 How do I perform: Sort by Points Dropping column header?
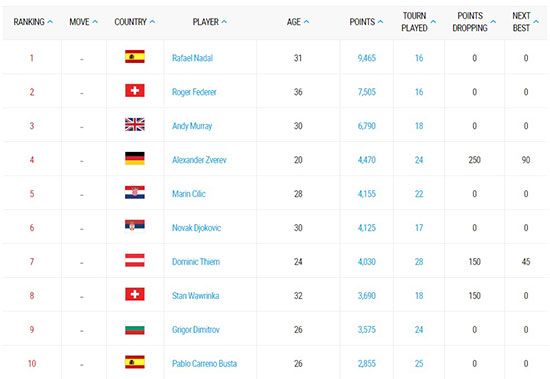pyautogui.click(x=474, y=22)
